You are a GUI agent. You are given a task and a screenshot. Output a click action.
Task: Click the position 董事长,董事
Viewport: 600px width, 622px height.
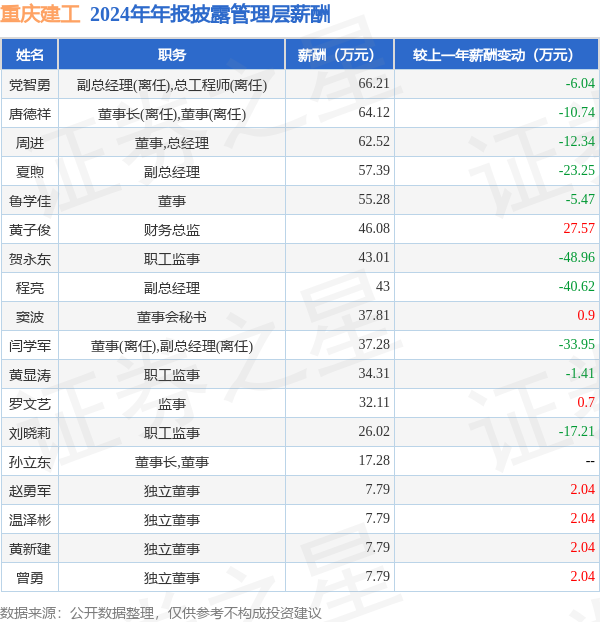click(172, 462)
